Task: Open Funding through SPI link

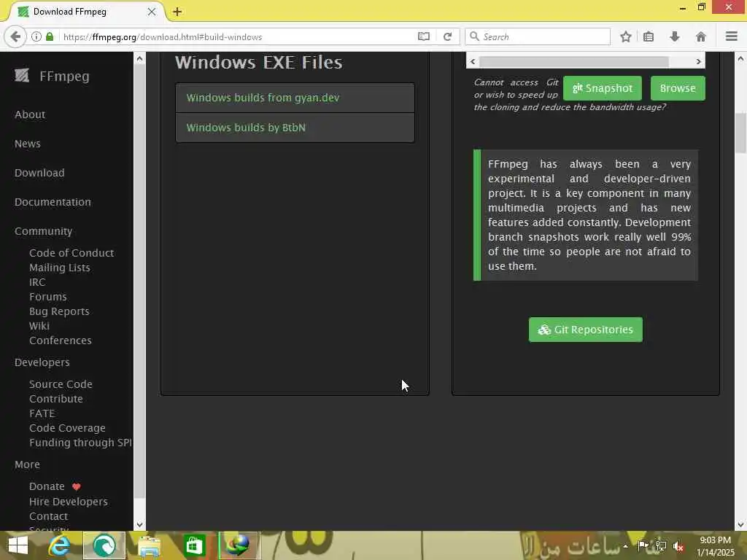Action: (x=80, y=443)
